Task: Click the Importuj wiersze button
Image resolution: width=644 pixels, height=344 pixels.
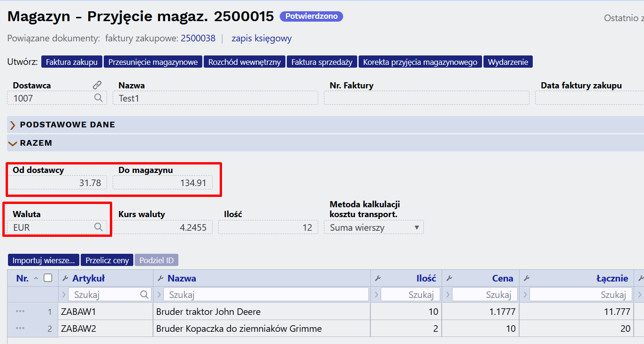Action: (x=44, y=260)
